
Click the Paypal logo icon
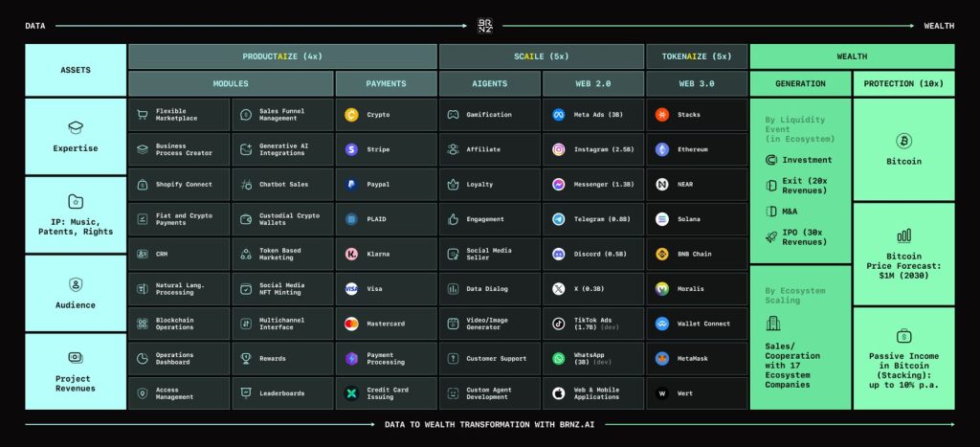(352, 185)
